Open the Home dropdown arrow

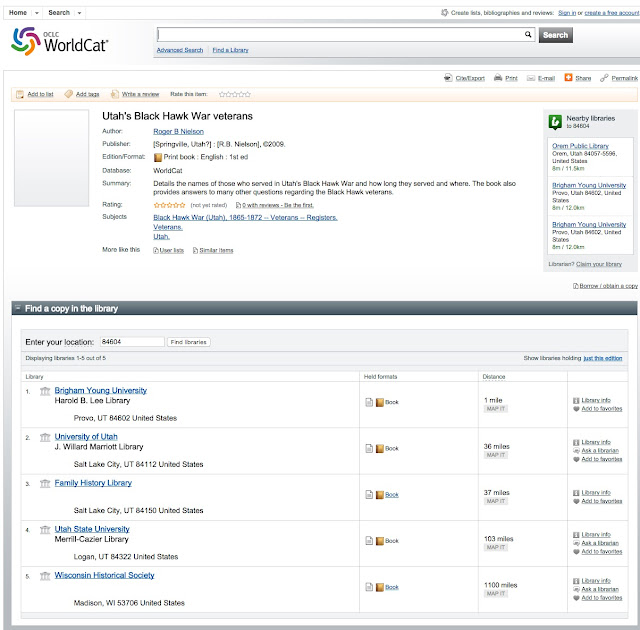(x=37, y=13)
